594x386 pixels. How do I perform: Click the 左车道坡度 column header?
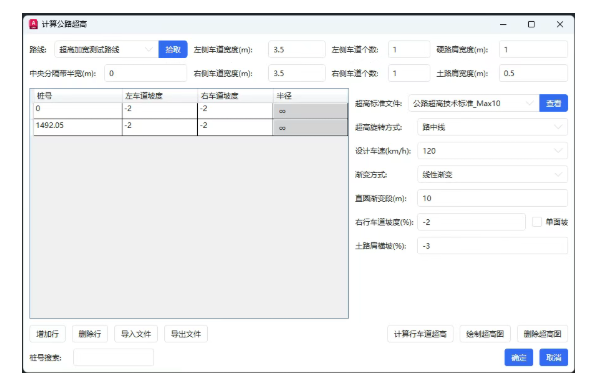pos(160,95)
